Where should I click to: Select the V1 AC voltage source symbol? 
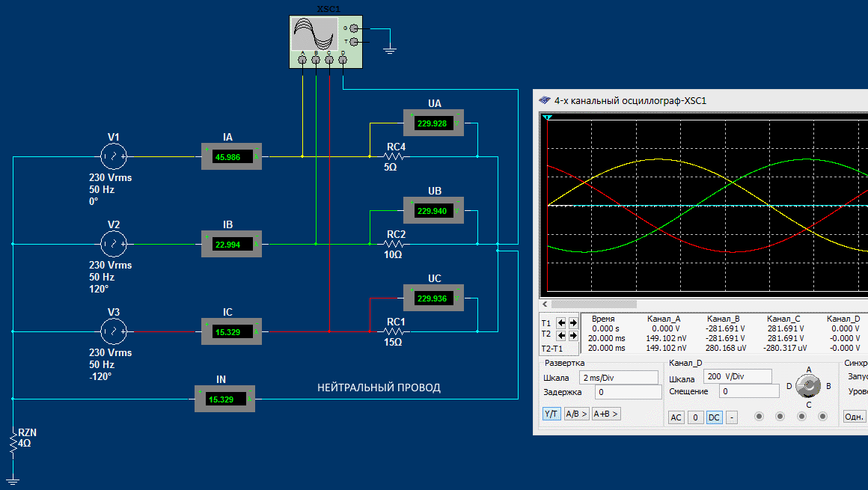pyautogui.click(x=114, y=156)
